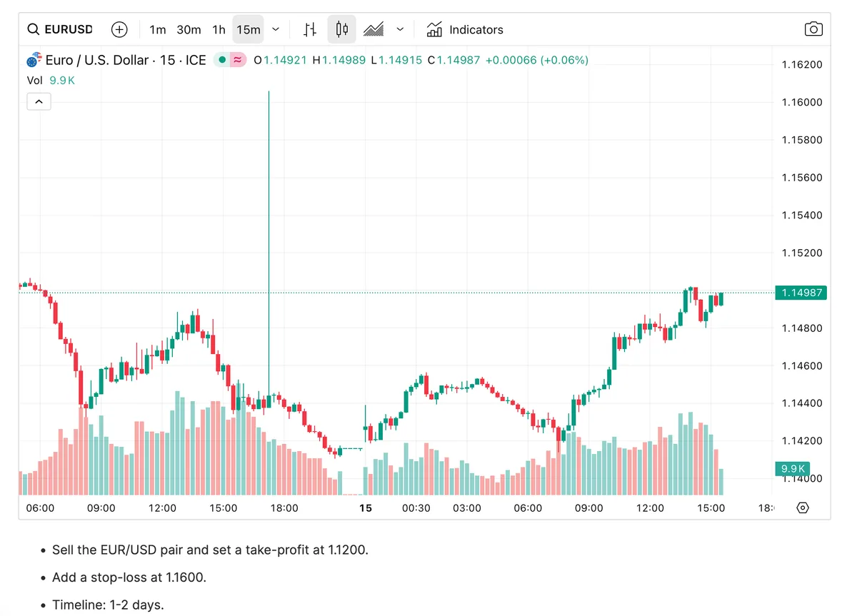Image resolution: width=857 pixels, height=616 pixels.
Task: Collapse the legend with the chevron button
Action: (x=39, y=101)
